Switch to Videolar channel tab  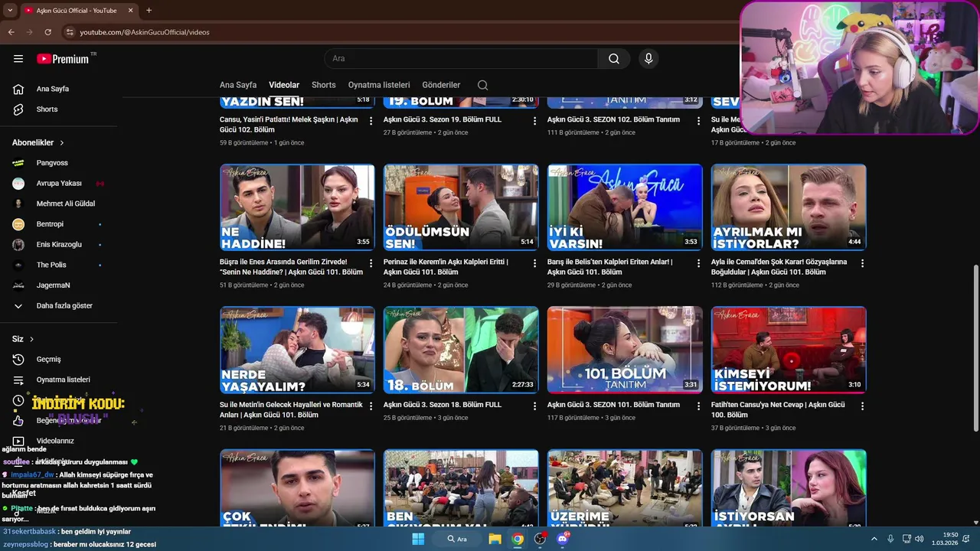pyautogui.click(x=284, y=85)
